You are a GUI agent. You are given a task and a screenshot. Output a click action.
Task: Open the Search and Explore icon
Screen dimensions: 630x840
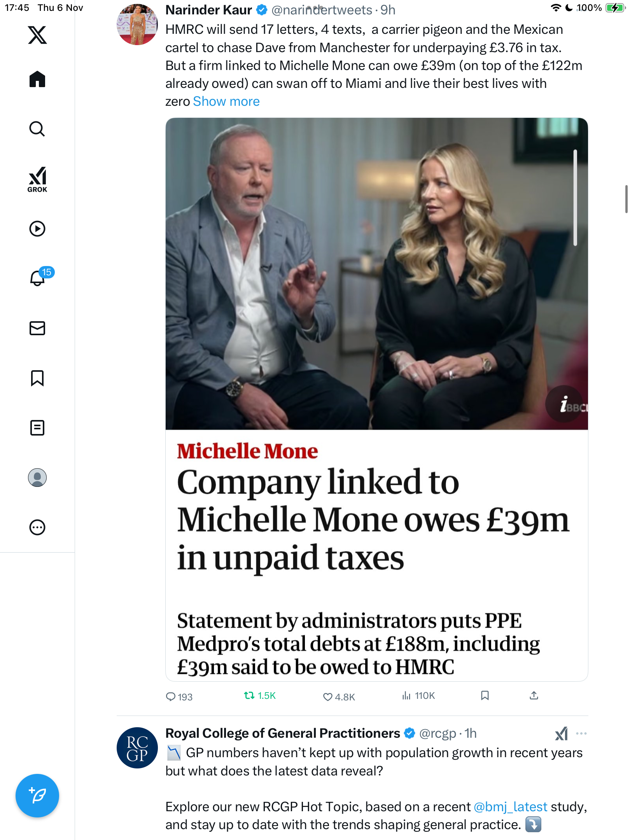(x=37, y=129)
